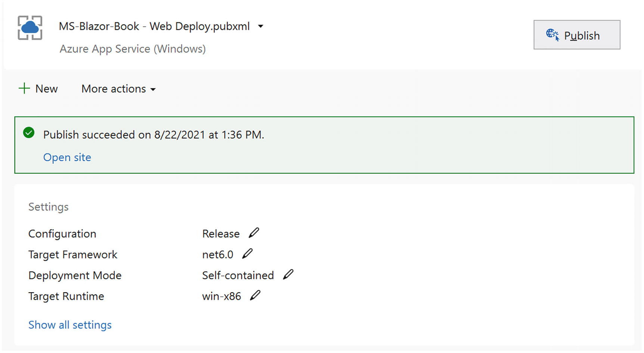
Task: Edit Deployment Mode using its pencil icon
Action: point(288,275)
